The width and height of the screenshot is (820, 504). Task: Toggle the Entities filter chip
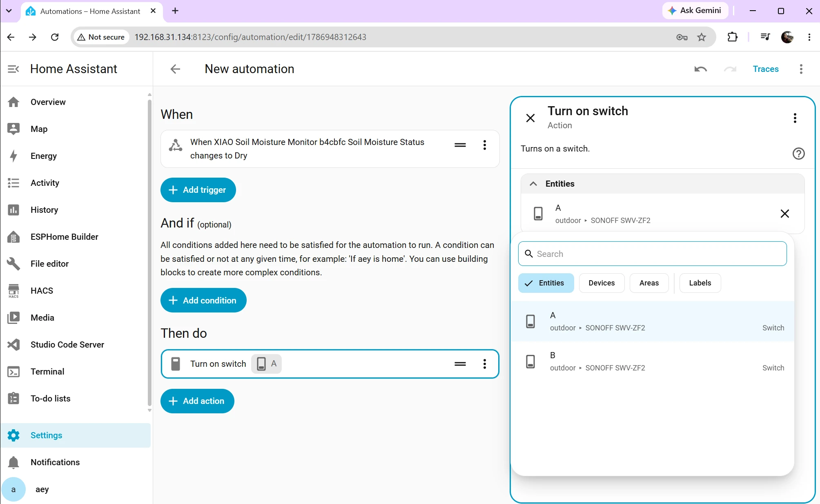point(546,283)
